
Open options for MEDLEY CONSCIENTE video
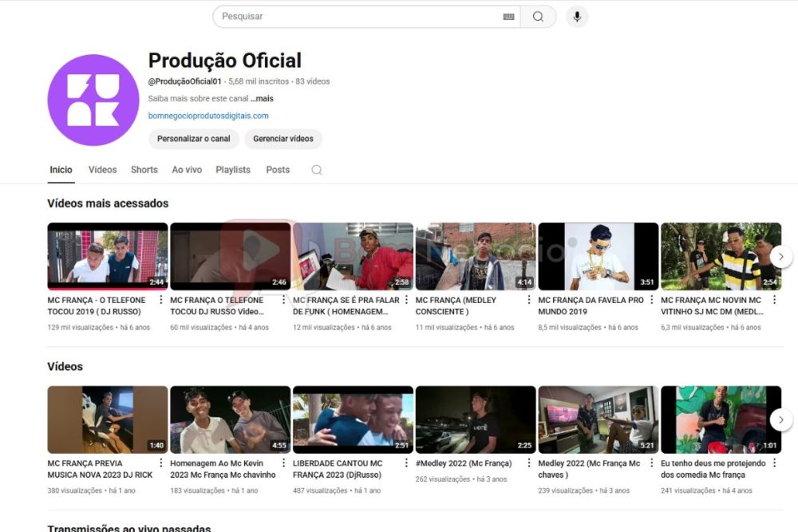pos(529,300)
